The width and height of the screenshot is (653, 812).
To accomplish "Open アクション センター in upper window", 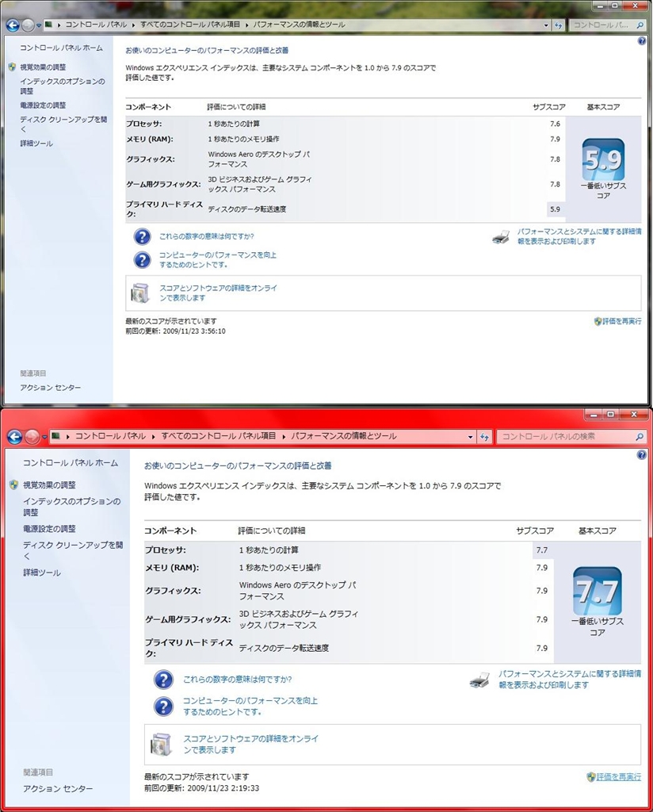I will [x=50, y=387].
